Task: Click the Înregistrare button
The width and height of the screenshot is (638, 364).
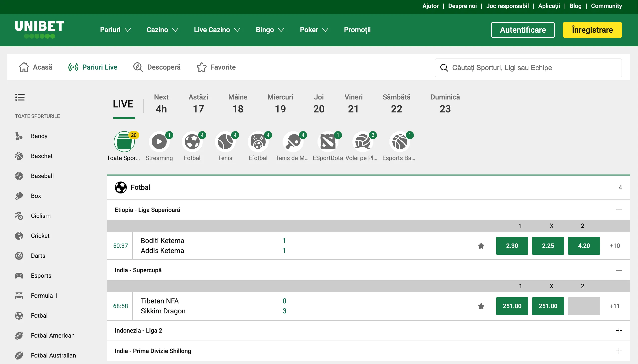Action: click(592, 30)
